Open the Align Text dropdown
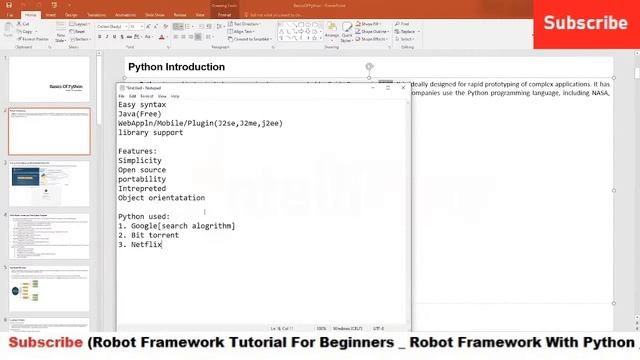 [x=241, y=31]
